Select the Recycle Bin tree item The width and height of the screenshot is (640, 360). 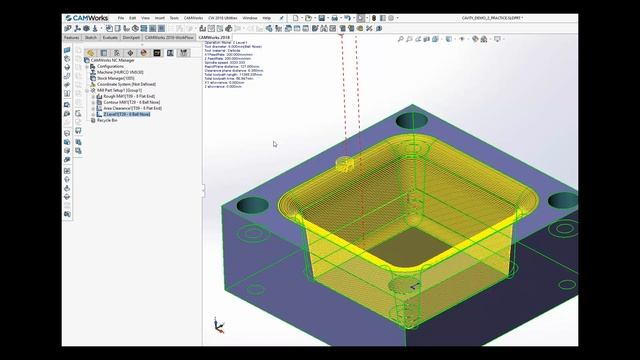(x=107, y=120)
